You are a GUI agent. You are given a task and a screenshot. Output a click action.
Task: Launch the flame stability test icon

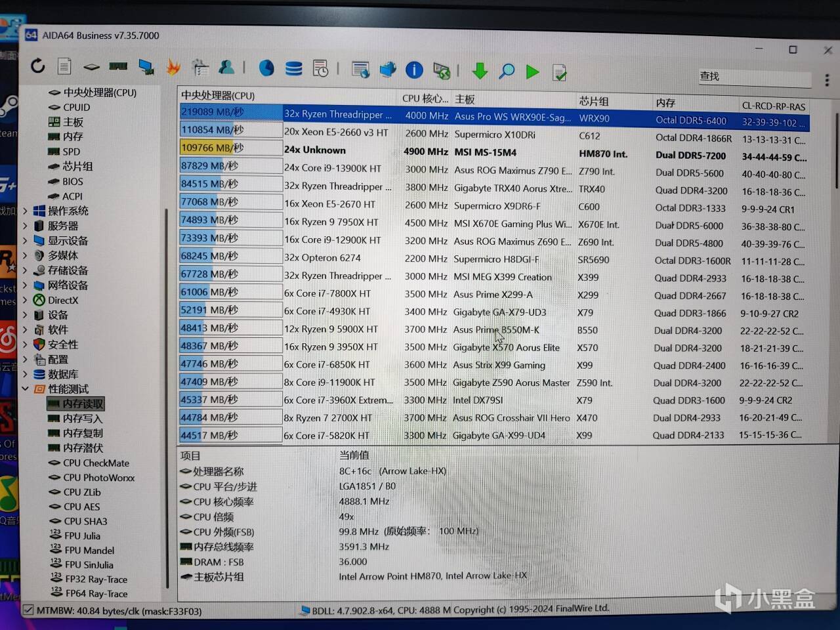(173, 66)
